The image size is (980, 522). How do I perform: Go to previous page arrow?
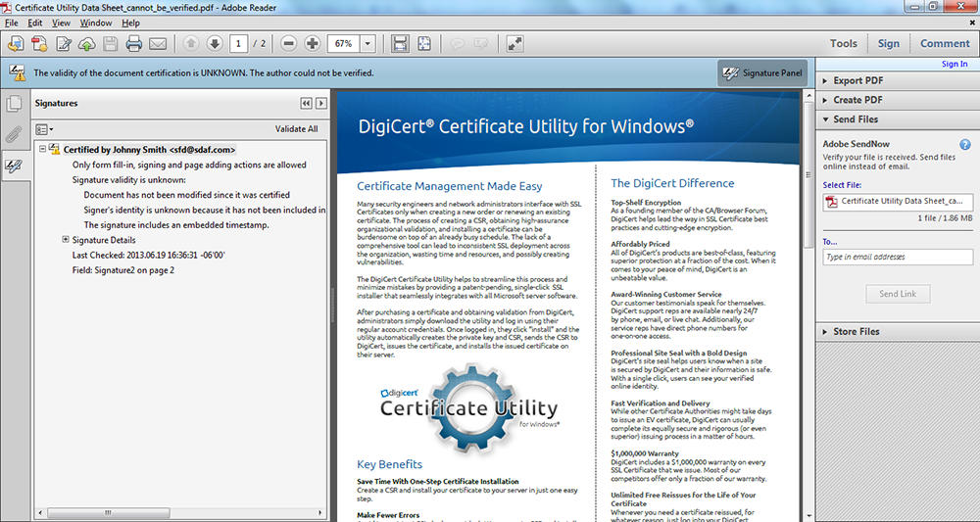191,44
